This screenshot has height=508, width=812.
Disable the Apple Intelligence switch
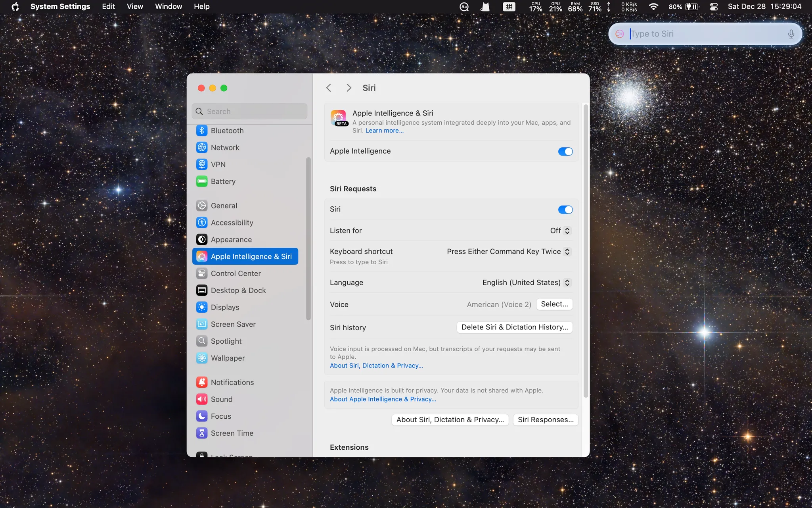[565, 152]
